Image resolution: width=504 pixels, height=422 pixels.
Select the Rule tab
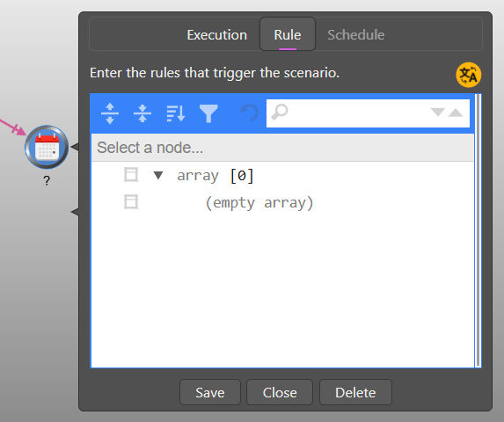click(288, 34)
